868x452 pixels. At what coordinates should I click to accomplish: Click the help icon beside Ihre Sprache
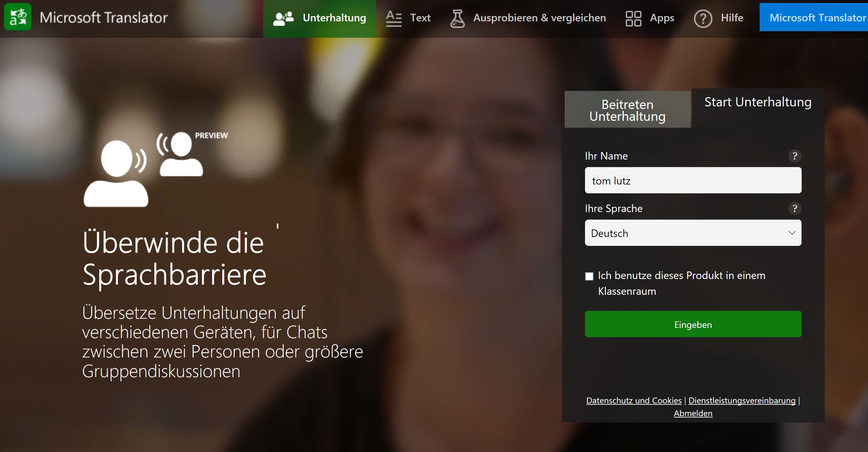click(794, 208)
